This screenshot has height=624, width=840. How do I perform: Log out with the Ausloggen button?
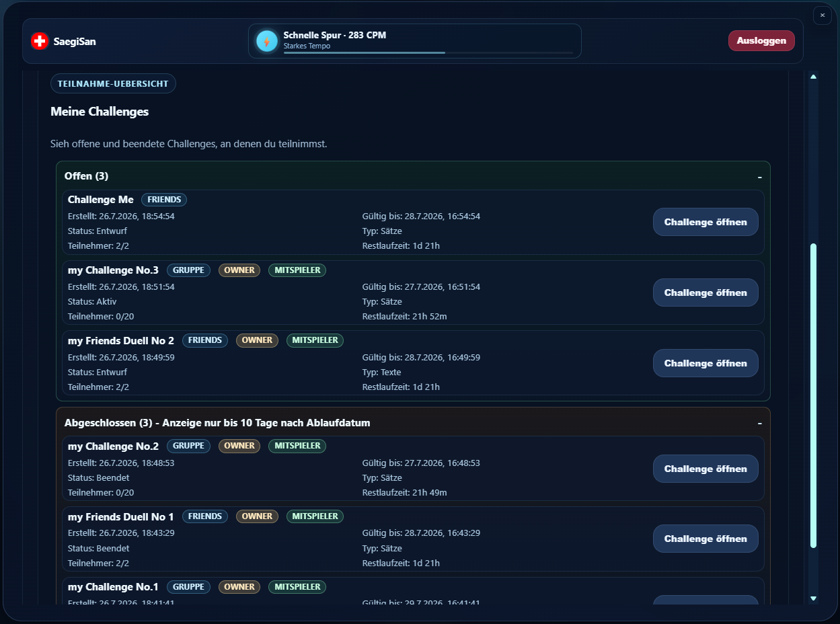point(761,40)
